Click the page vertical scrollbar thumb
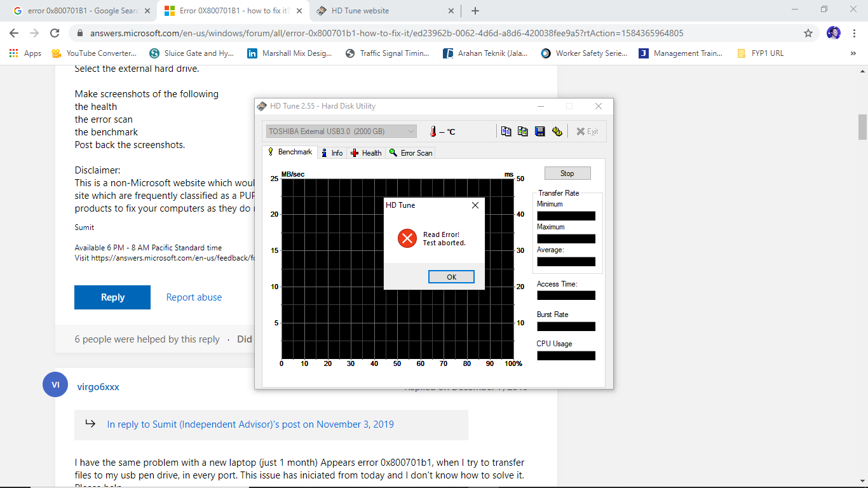The image size is (868, 488). (862, 126)
